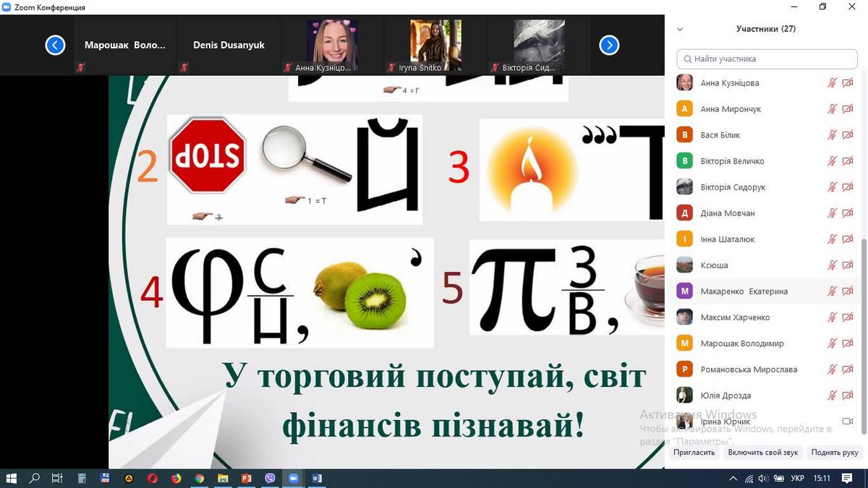Image resolution: width=868 pixels, height=488 pixels.
Task: Collapse the Участники panel chevron
Action: point(679,30)
